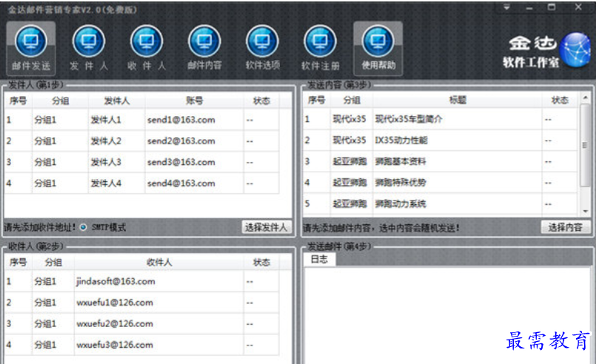Maximize the application window
Image resolution: width=596 pixels, height=364 pixels.
tap(552, 7)
